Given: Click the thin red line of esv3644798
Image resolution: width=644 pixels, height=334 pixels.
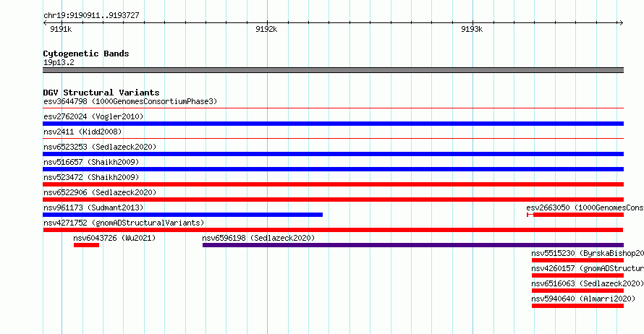Looking at the screenshot, I should [x=333, y=108].
